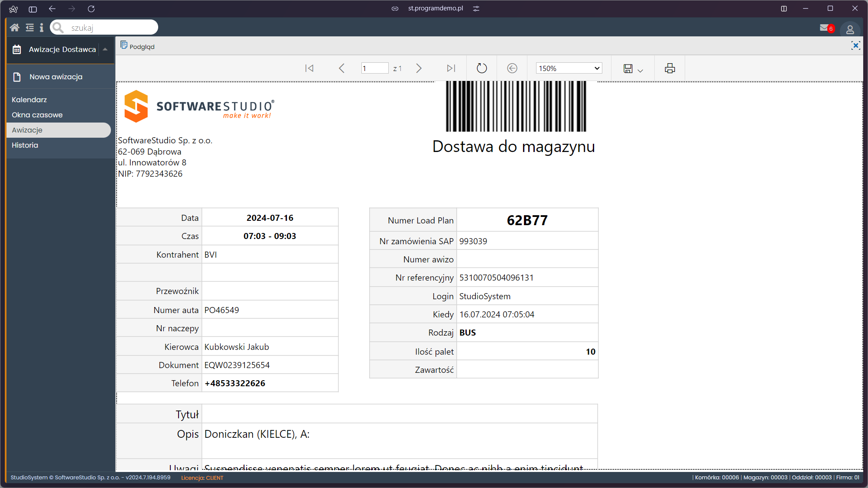Open the info icon in top bar
The height and width of the screenshot is (488, 868).
42,28
